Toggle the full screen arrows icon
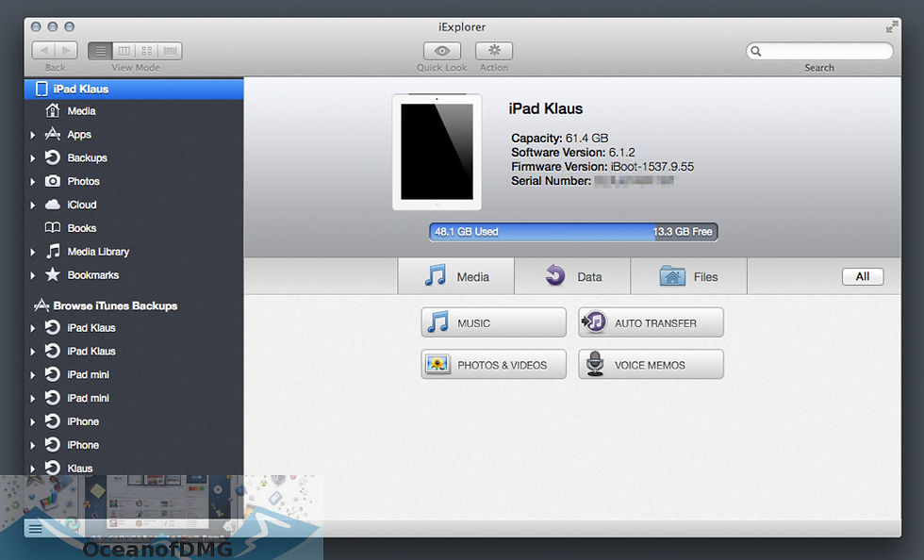Screen dimensions: 924x560 pyautogui.click(x=892, y=26)
